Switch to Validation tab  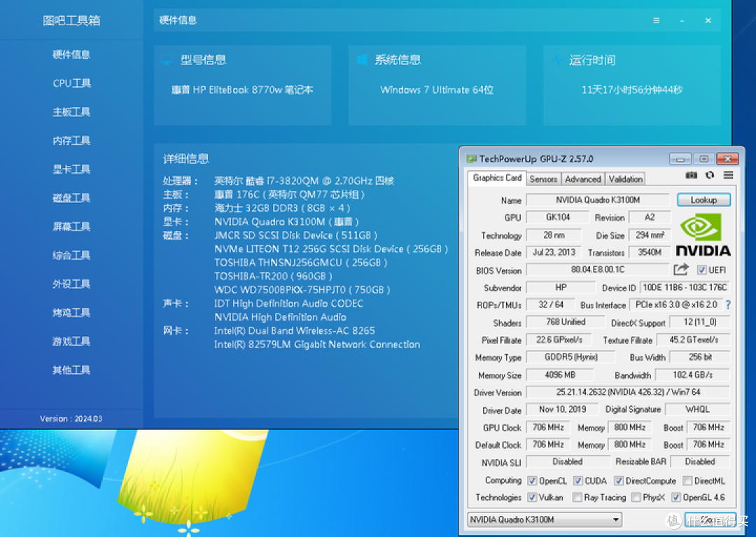coord(625,179)
